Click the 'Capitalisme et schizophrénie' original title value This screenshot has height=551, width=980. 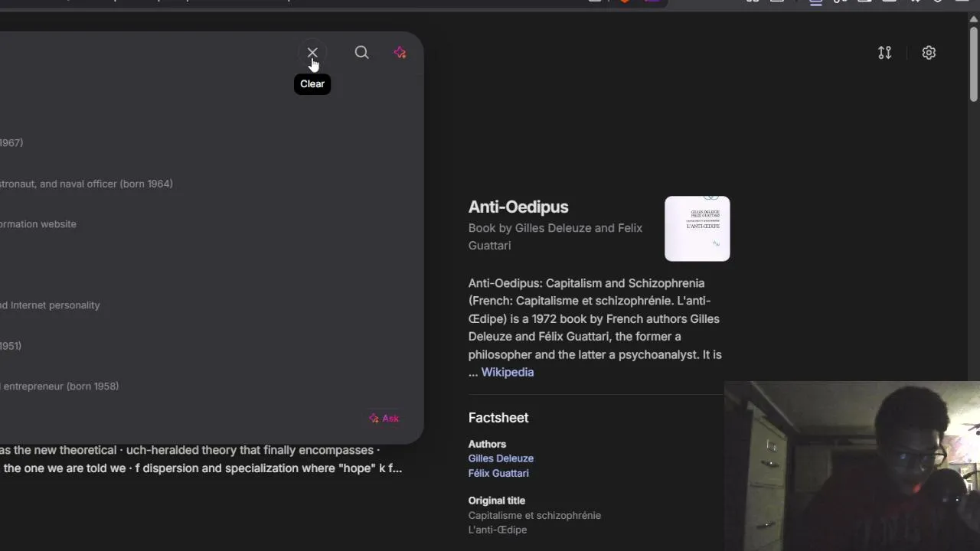click(x=534, y=516)
